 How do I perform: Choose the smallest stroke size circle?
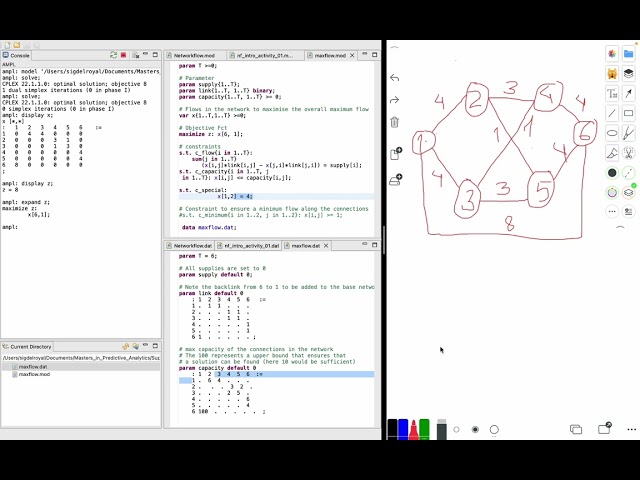(x=456, y=429)
